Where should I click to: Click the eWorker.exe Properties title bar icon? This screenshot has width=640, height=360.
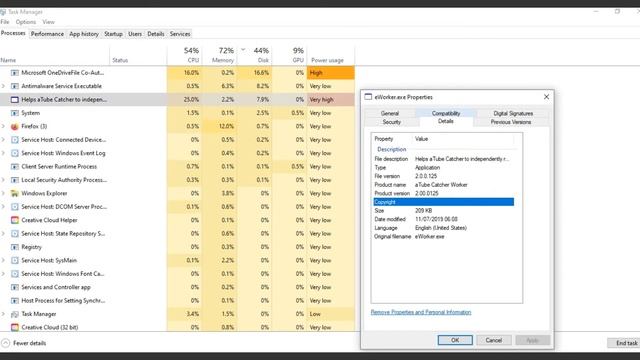pyautogui.click(x=368, y=97)
